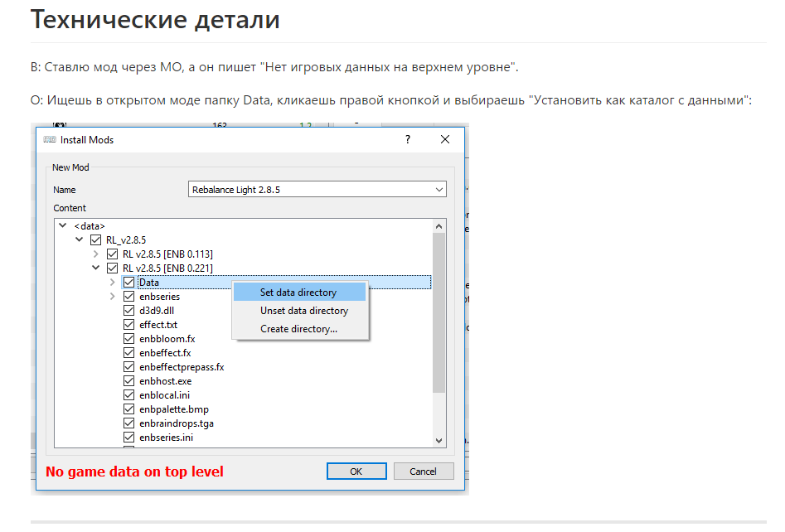Select the effect.txt file label
The height and width of the screenshot is (532, 785).
coord(158,324)
